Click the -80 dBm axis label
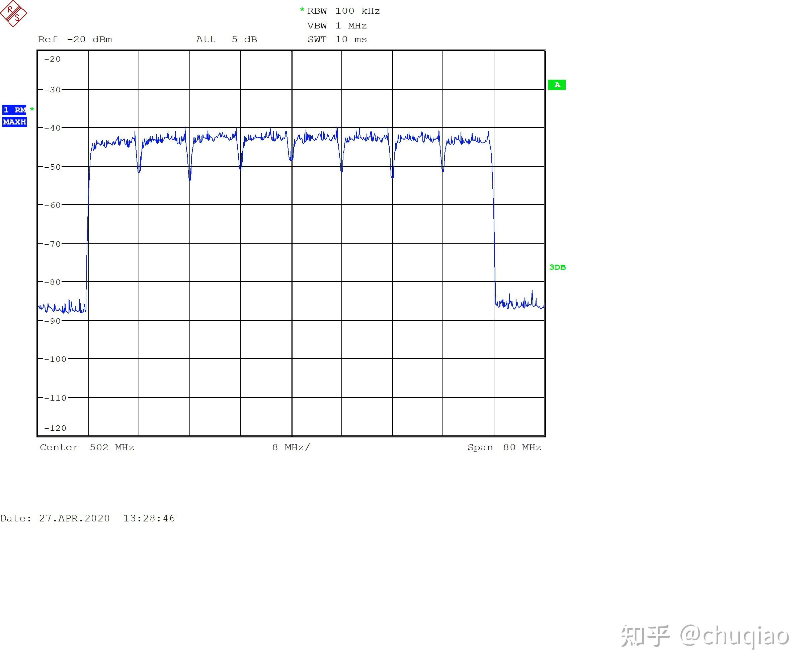The height and width of the screenshot is (672, 810). (x=53, y=282)
